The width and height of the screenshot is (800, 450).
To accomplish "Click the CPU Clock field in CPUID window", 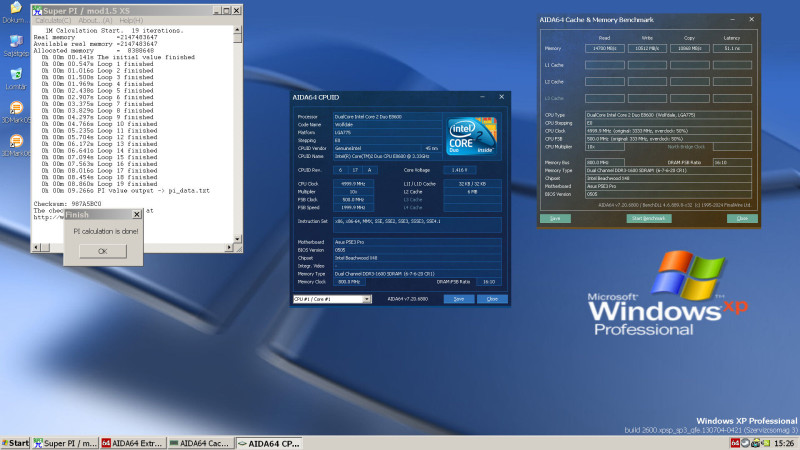I will pos(353,184).
